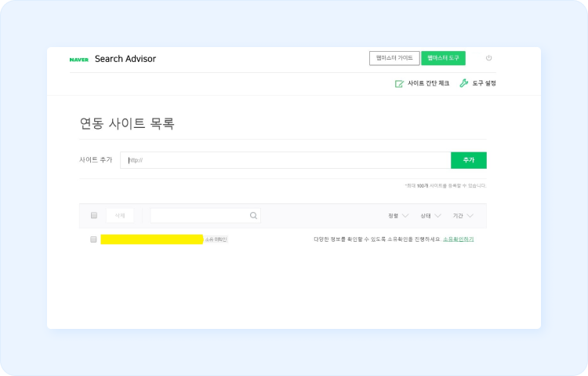Follow the 소유확인하기 link
Image resolution: width=588 pixels, height=376 pixels.
(458, 239)
